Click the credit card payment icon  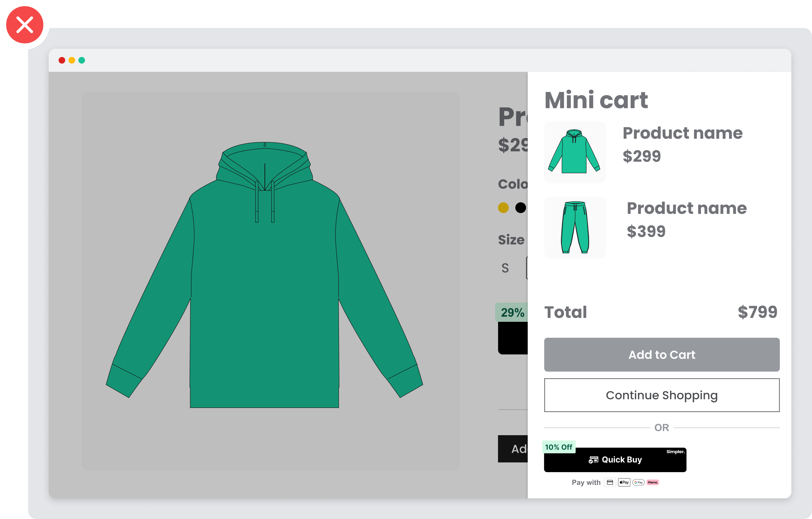tap(610, 482)
